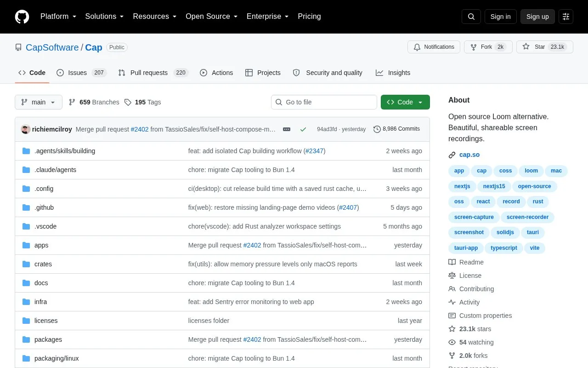Image resolution: width=588 pixels, height=368 pixels.
Task: Go to the GitHub homepage logo
Action: tap(22, 17)
